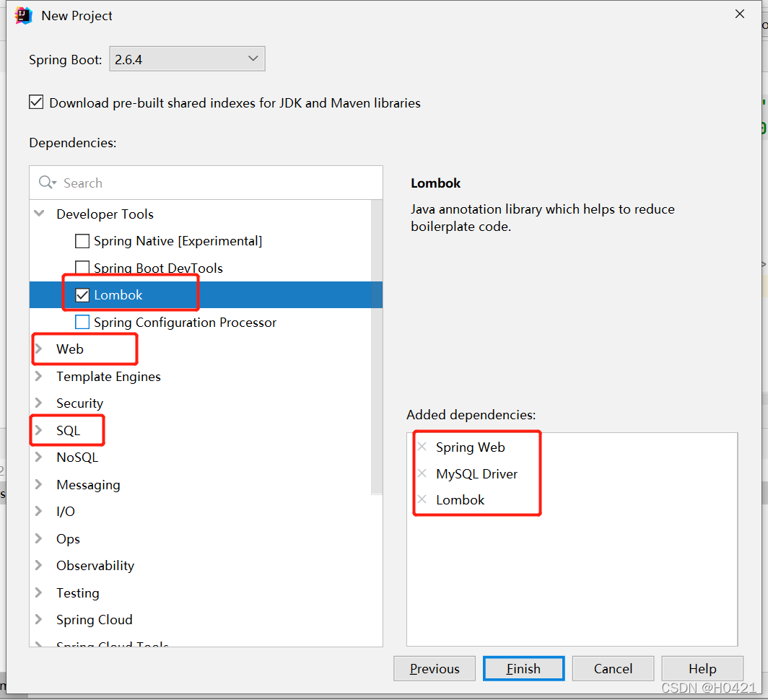Expand the Messaging category
The height and width of the screenshot is (700, 768).
tap(39, 484)
